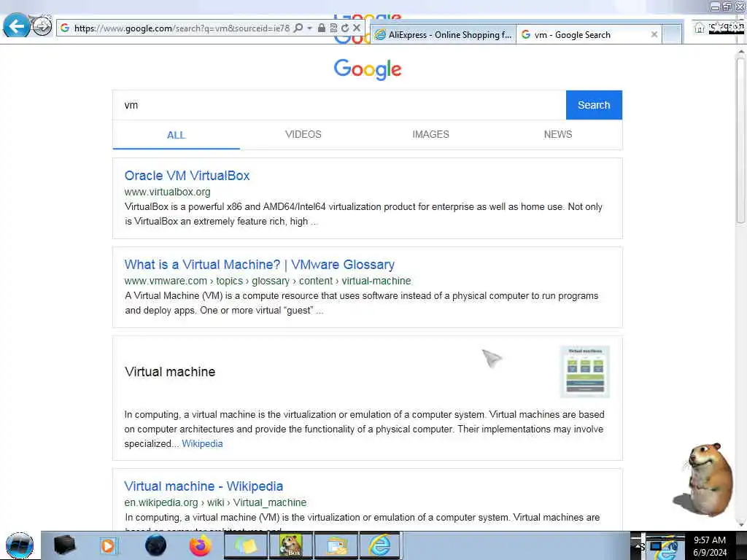Open a new tab with the blank tab button
The width and height of the screenshot is (747, 560).
[672, 35]
